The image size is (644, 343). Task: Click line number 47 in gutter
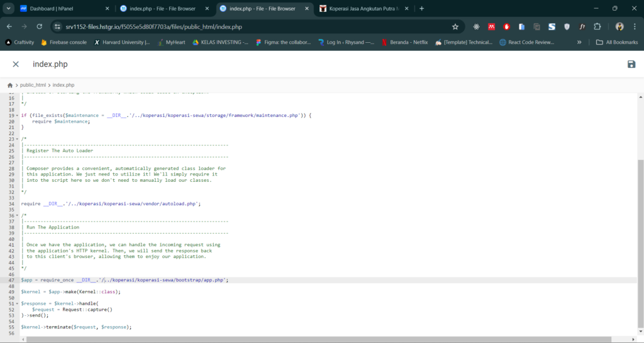click(11, 280)
